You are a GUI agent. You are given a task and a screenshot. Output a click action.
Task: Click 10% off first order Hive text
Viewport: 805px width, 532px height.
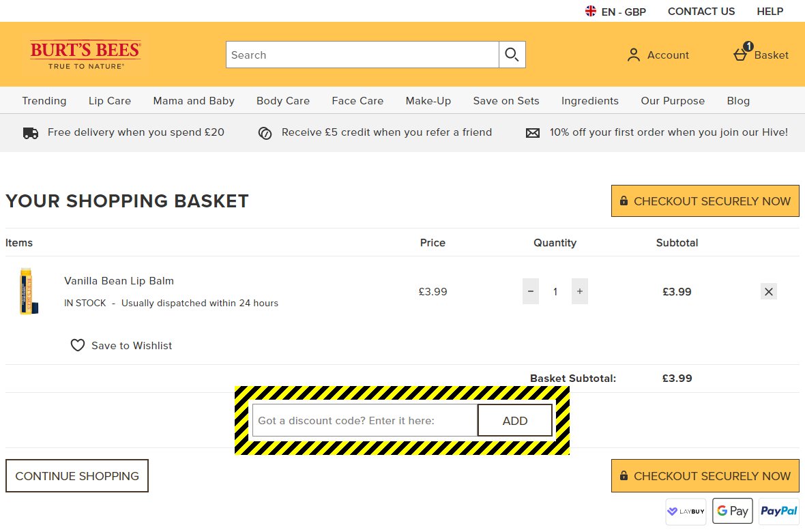click(x=669, y=132)
